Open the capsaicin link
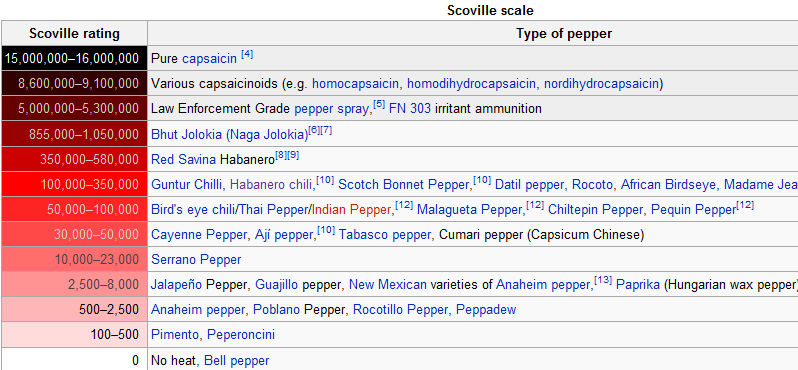Screen dimensions: 798x370 click(x=209, y=59)
